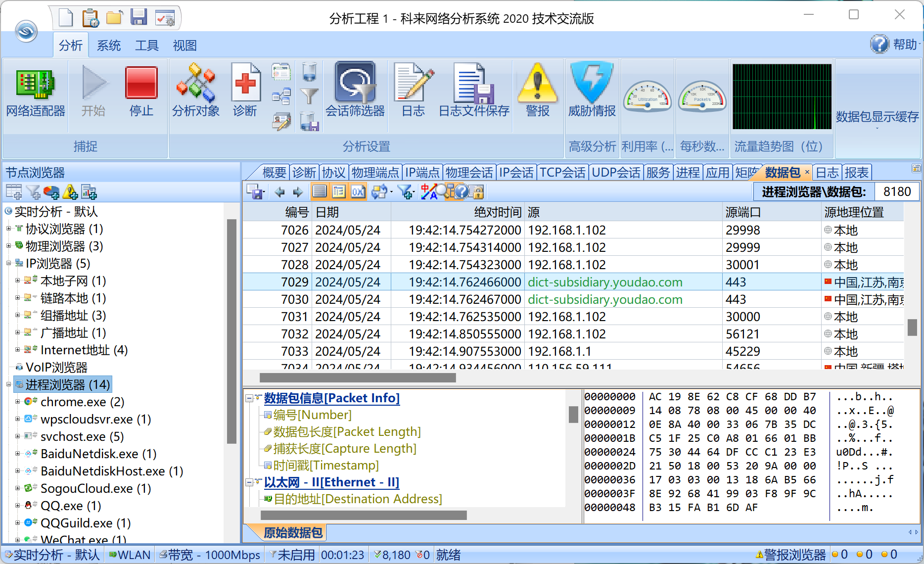This screenshot has width=924, height=564.
Task: Collapse the 进程浏览器 (14) tree node
Action: tap(8, 384)
